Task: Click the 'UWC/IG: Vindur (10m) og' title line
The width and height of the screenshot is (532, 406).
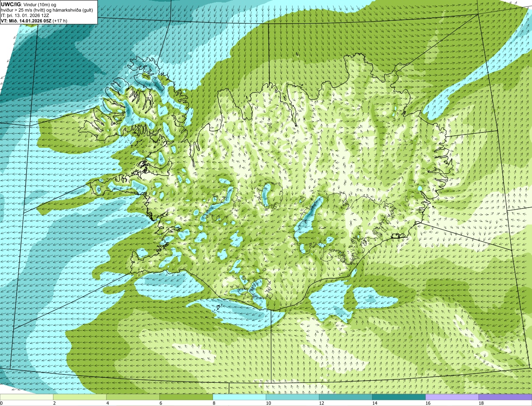Action: click(28, 4)
